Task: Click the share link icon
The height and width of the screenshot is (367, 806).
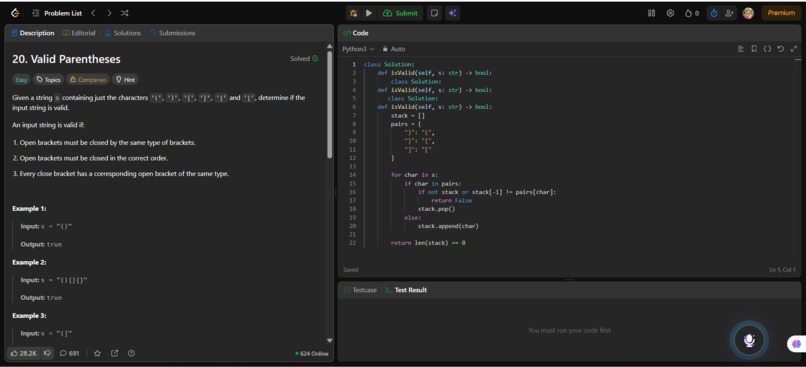Action: click(x=115, y=353)
